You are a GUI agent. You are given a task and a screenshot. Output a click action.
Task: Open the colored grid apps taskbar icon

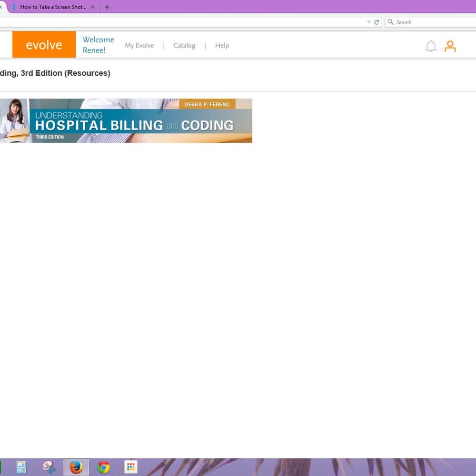[131, 467]
